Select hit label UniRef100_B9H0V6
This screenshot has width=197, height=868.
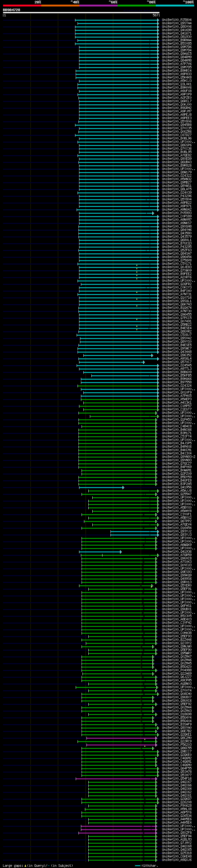point(176,88)
